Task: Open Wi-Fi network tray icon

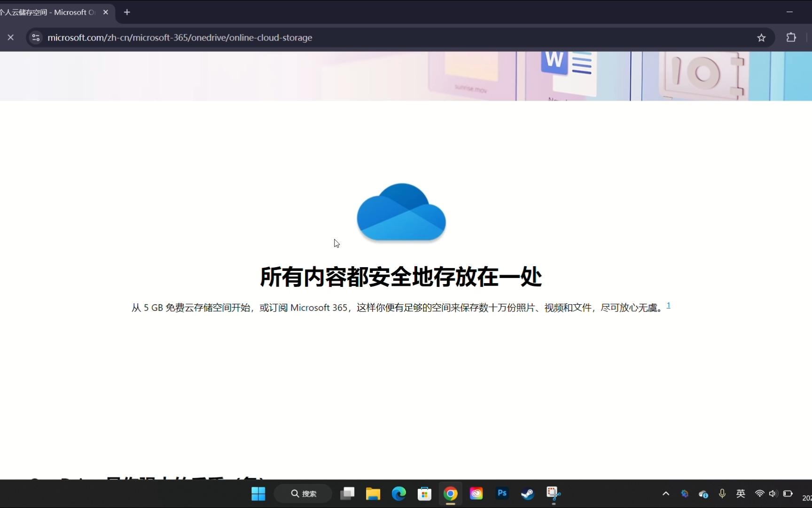Action: click(759, 493)
